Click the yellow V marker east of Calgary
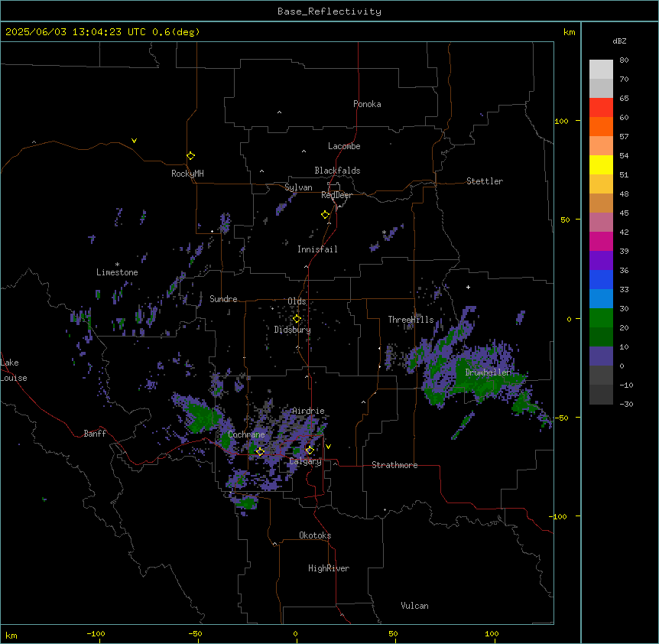659x644 pixels. (328, 447)
